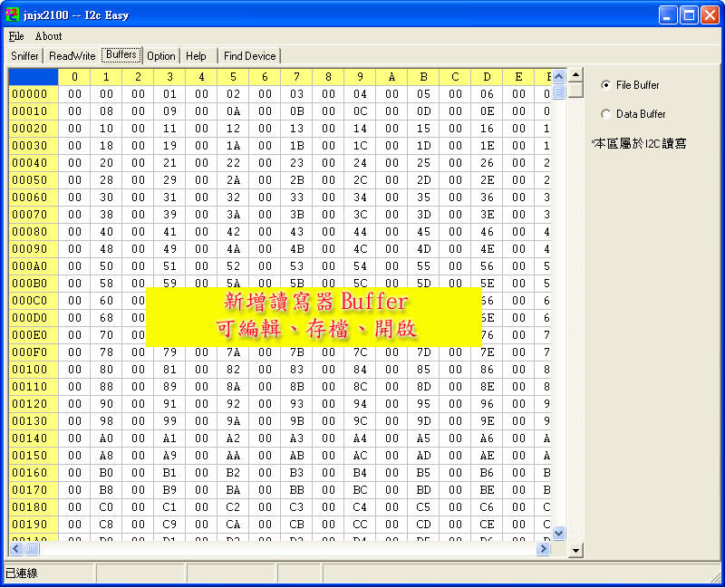Select cell with value 99
The height and width of the screenshot is (588, 725).
click(x=169, y=421)
